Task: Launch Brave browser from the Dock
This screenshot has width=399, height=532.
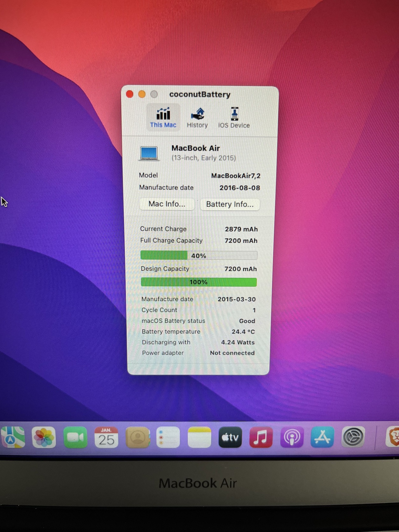Action: pyautogui.click(x=392, y=437)
